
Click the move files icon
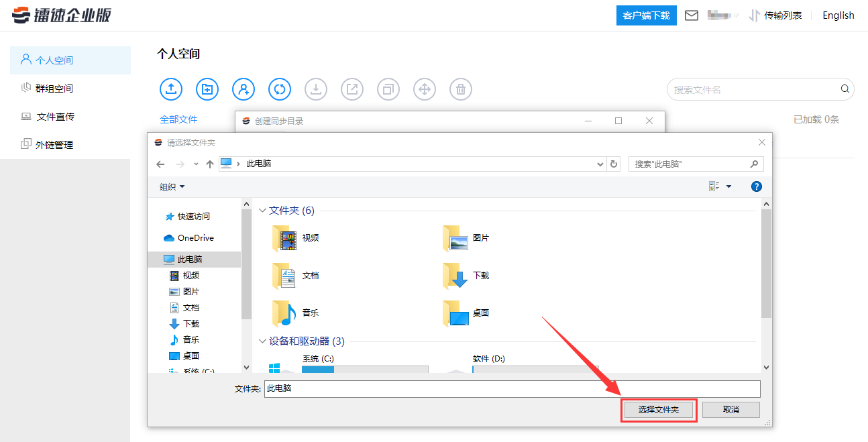click(x=424, y=89)
